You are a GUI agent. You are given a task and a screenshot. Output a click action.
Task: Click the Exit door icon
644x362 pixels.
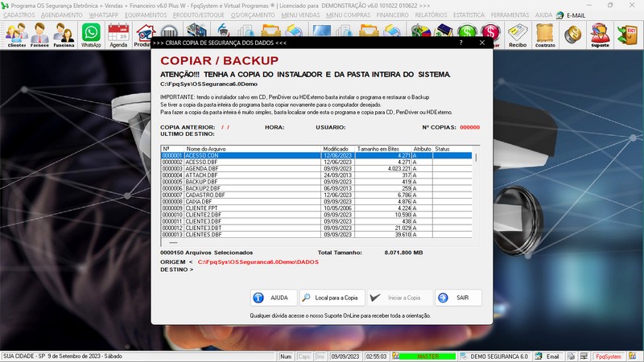628,35
